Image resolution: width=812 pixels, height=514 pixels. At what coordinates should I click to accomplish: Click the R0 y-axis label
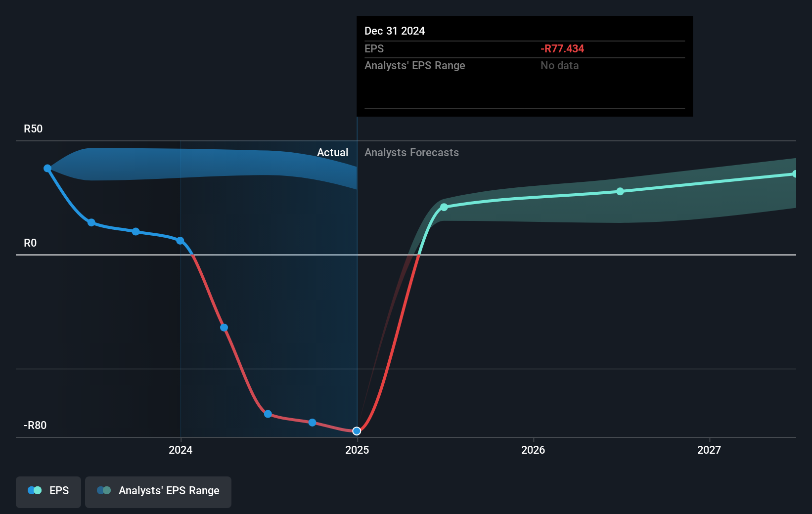click(30, 243)
